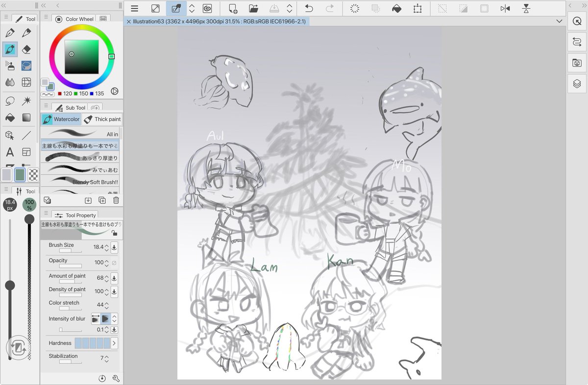Click the Clip Studio spiral icon
The height and width of the screenshot is (385, 588).
207,8
